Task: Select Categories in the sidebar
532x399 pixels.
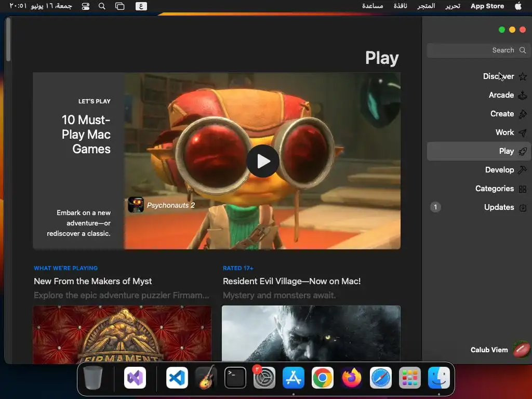Action: [x=478, y=189]
